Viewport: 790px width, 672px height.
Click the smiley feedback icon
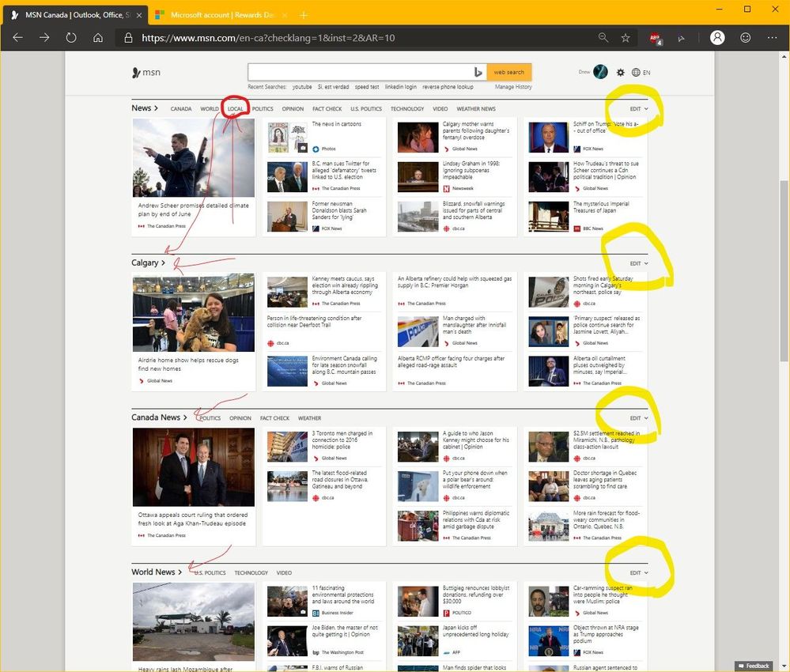pos(746,38)
